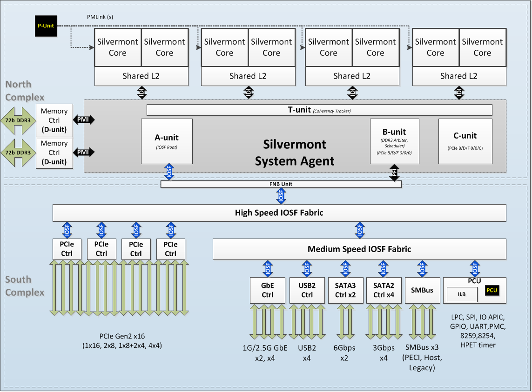Click the lower 72b DDR3 green arrow
This screenshot has height=392, width=532.
pos(18,153)
